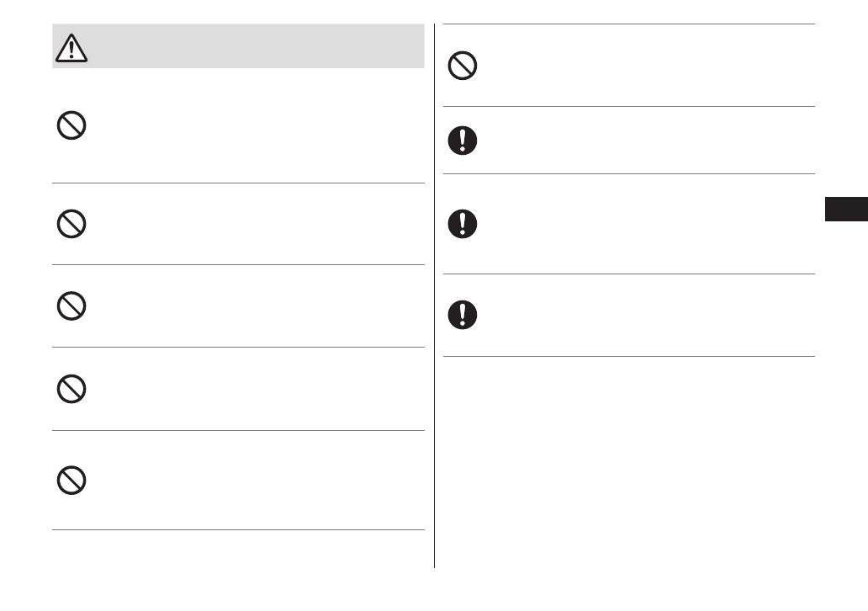This screenshot has width=868, height=611.
Task: Click the last prohibition icon in left column
Action: click(x=71, y=480)
